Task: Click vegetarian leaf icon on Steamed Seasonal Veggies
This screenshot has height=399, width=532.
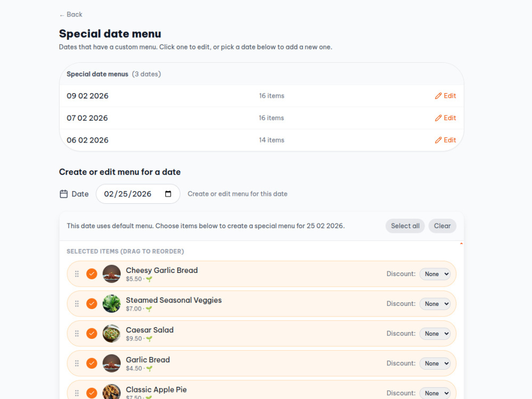Action: pyautogui.click(x=149, y=309)
